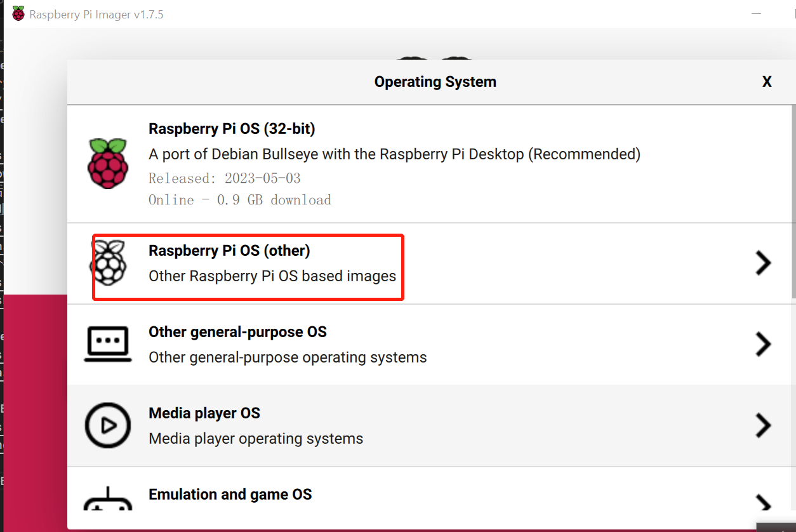The height and width of the screenshot is (532, 796).
Task: Open the Media player OS entry
Action: (430, 426)
